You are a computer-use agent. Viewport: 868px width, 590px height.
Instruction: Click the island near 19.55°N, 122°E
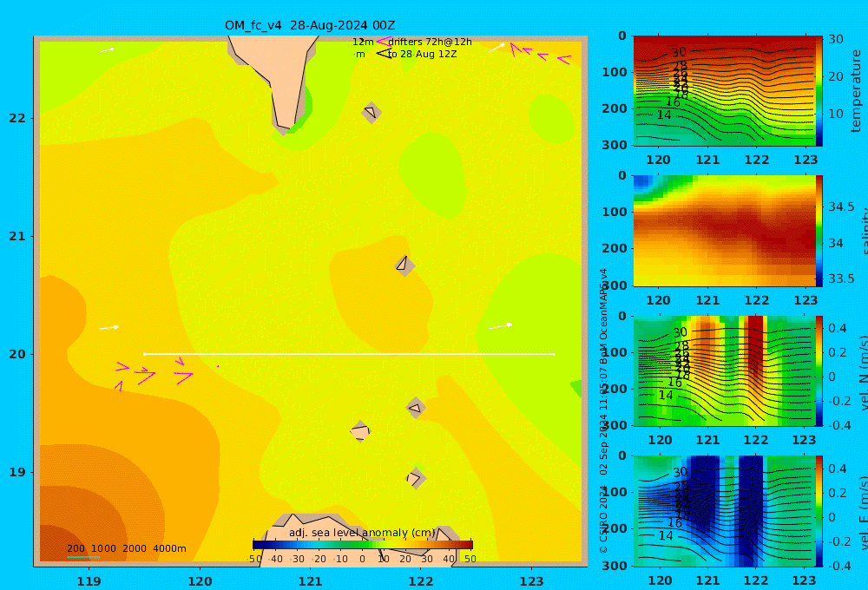pos(416,408)
